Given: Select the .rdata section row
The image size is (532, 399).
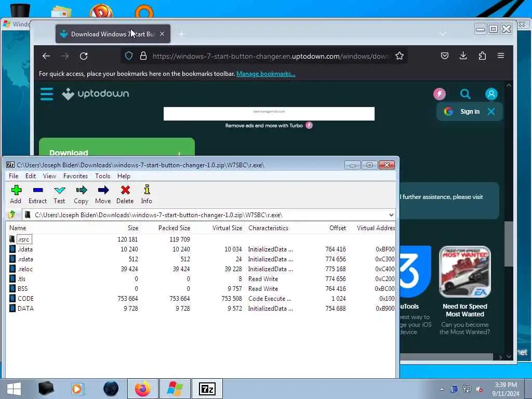Looking at the screenshot, I should (202, 259).
